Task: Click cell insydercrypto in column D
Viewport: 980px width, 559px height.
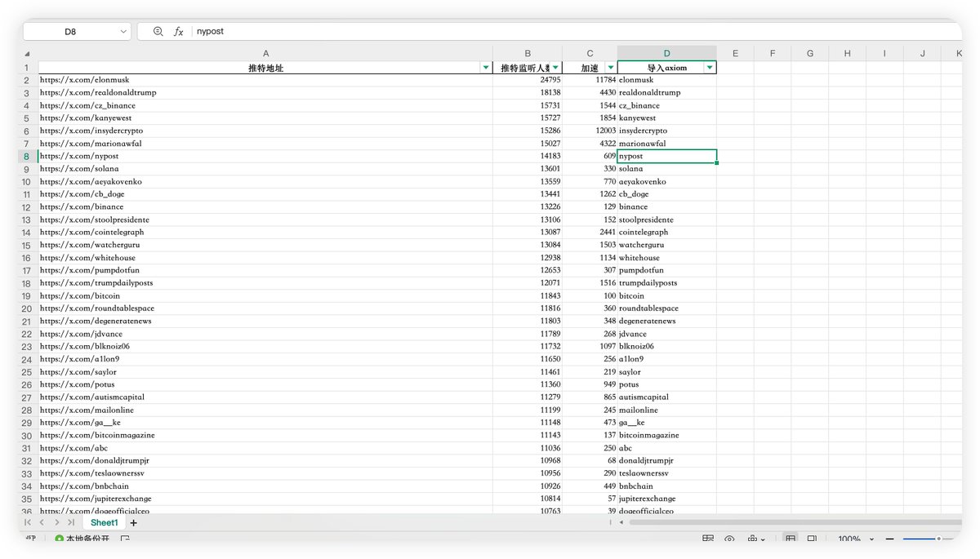Action: click(x=666, y=131)
